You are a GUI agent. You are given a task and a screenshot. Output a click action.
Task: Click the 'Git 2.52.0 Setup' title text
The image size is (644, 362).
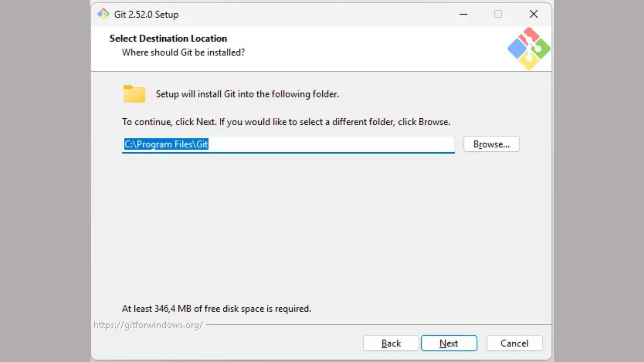tap(146, 14)
